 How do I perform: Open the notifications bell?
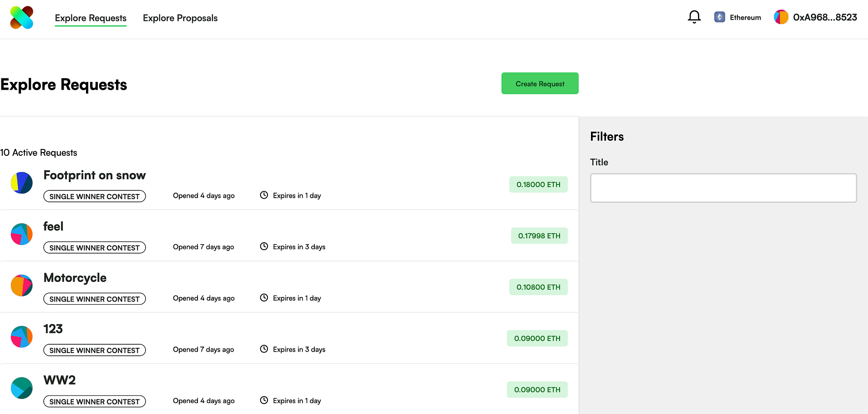[694, 17]
